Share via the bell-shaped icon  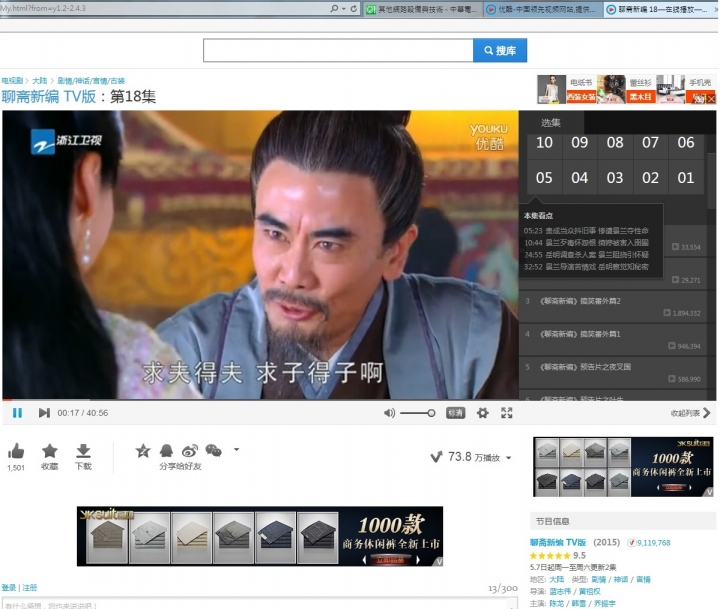click(x=166, y=451)
